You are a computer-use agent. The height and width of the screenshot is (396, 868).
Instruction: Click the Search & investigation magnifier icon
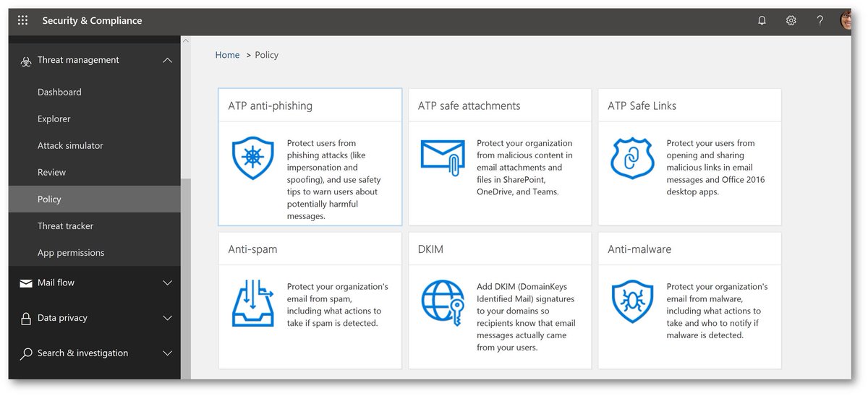coord(26,354)
